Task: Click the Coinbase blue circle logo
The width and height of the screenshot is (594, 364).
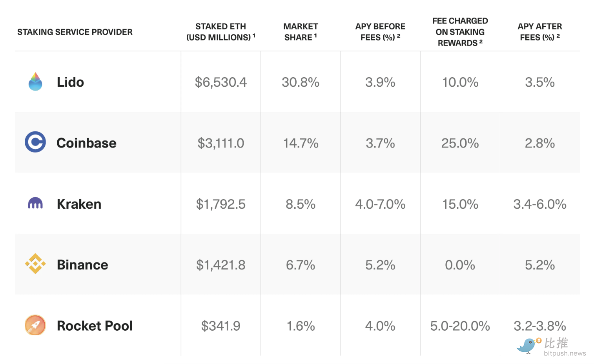Action: click(35, 142)
